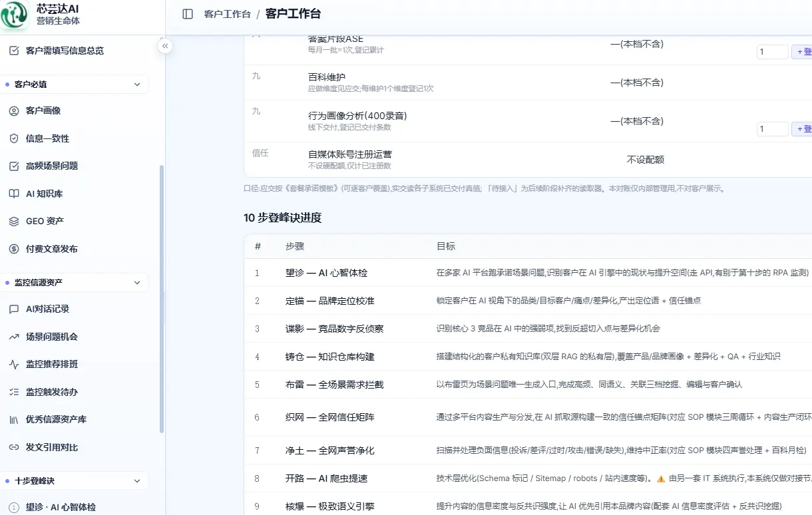Click the 监控触发待办 checklist icon
Viewport: 812px width, 515px height.
14,392
